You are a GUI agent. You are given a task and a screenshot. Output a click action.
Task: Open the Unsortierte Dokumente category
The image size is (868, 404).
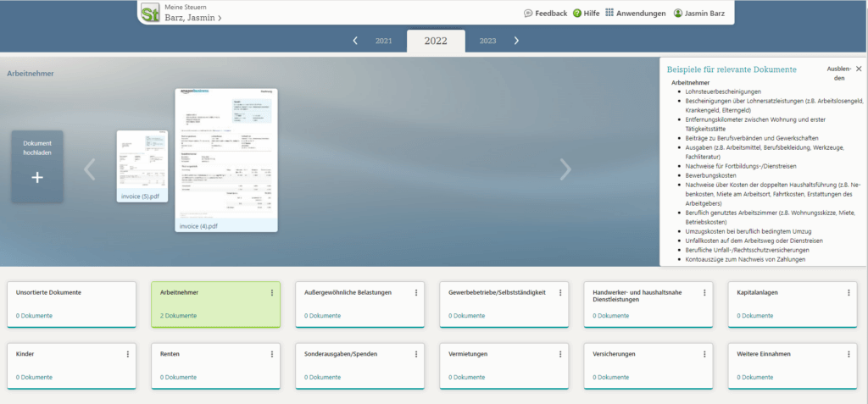(x=71, y=303)
